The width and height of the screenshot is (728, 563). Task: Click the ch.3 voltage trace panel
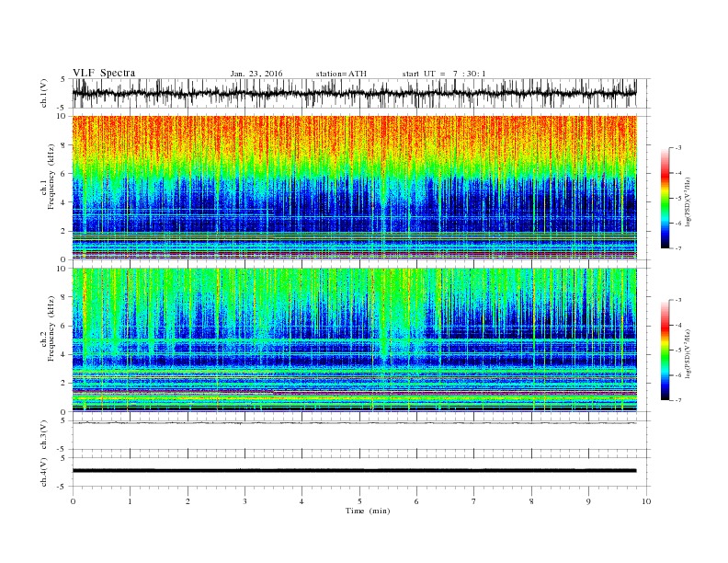click(361, 435)
